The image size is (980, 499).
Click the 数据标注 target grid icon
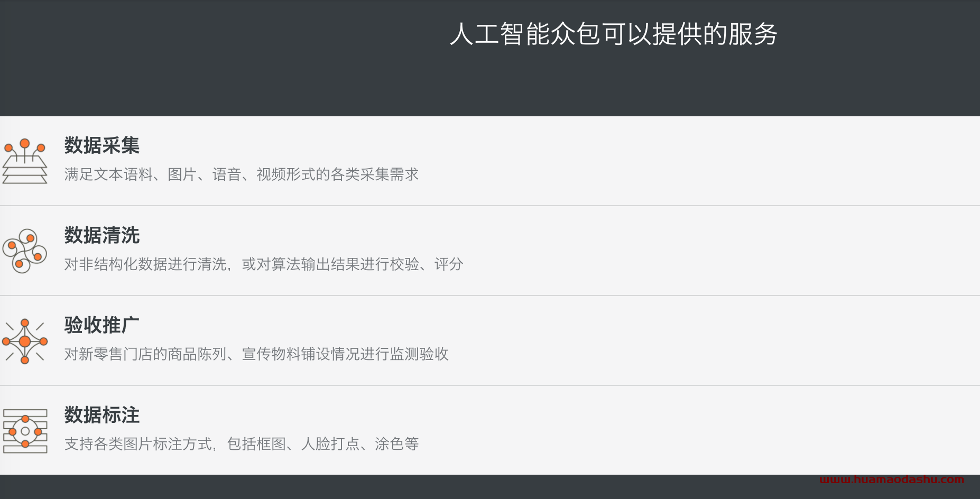(25, 431)
